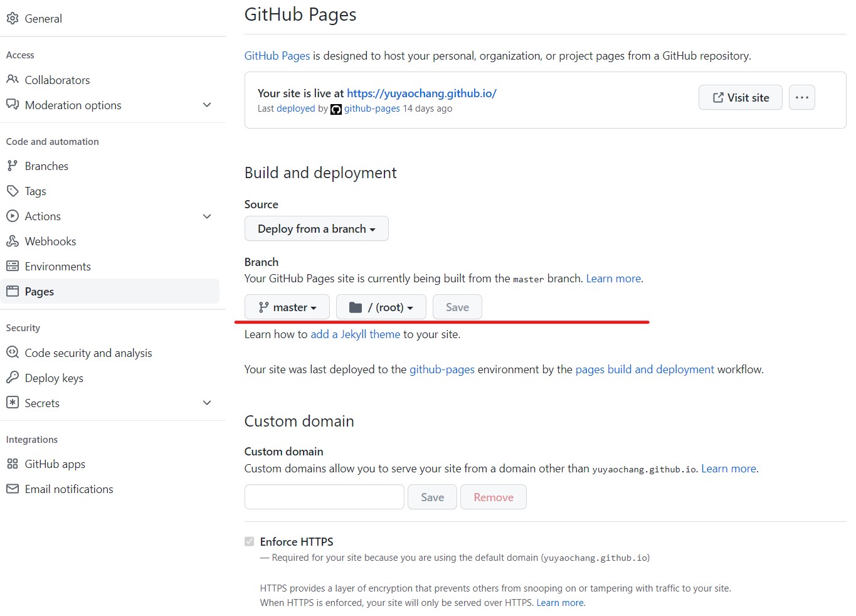Open Webhooks settings page
Screen dimensions: 856x616
pos(110,241)
